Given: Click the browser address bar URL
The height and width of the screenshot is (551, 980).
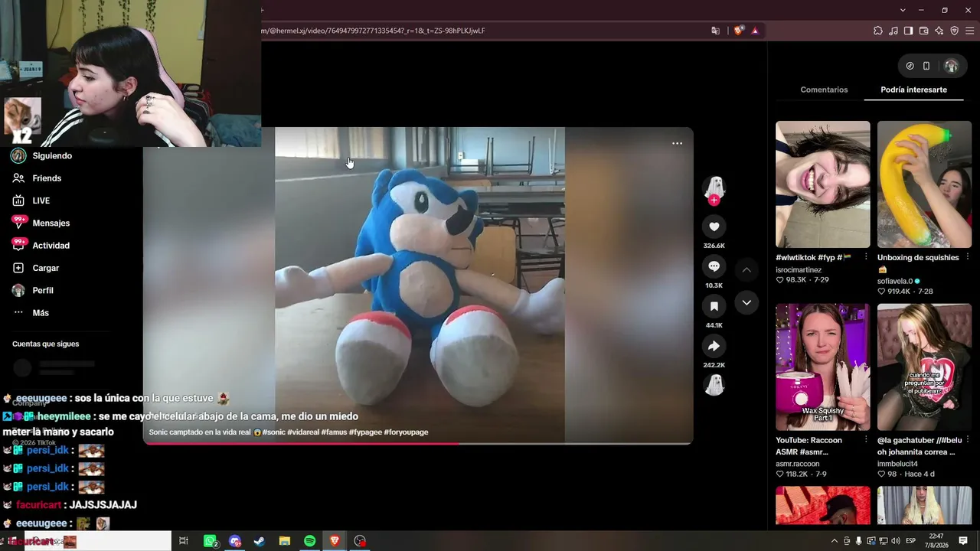Looking at the screenshot, I should pos(374,31).
